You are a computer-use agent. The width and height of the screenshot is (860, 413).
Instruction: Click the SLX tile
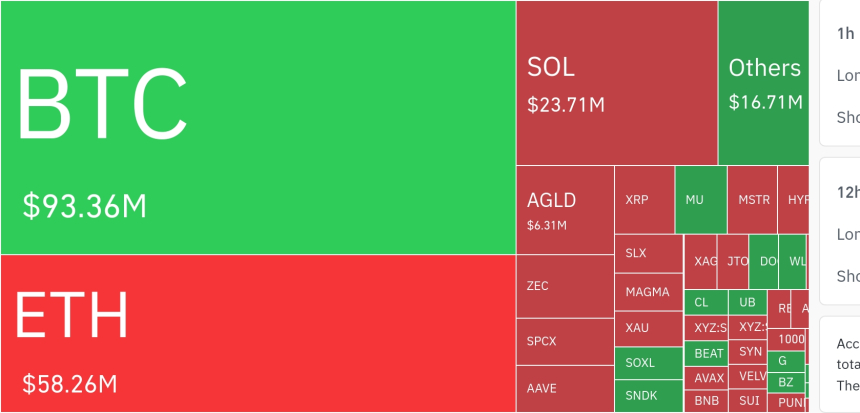(x=649, y=253)
